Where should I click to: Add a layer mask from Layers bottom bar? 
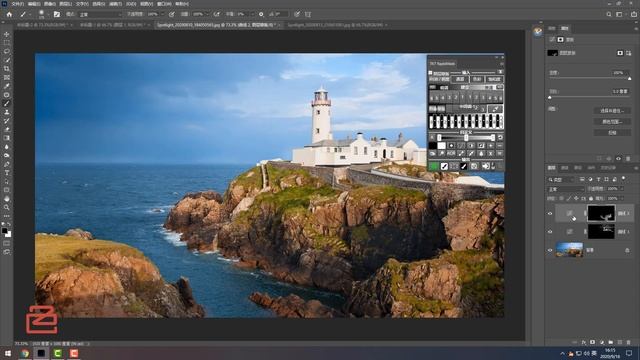(593, 342)
